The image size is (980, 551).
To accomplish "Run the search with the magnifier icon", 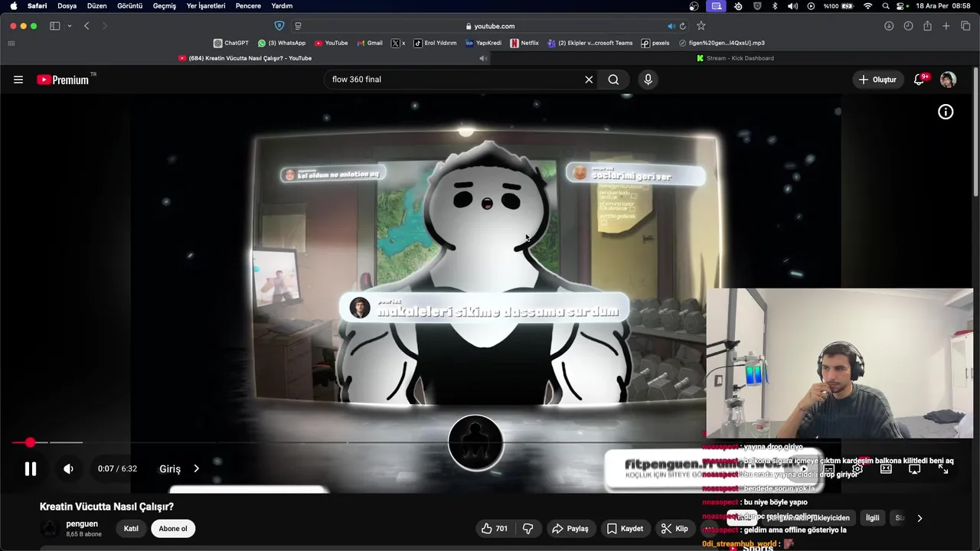I will pos(613,80).
